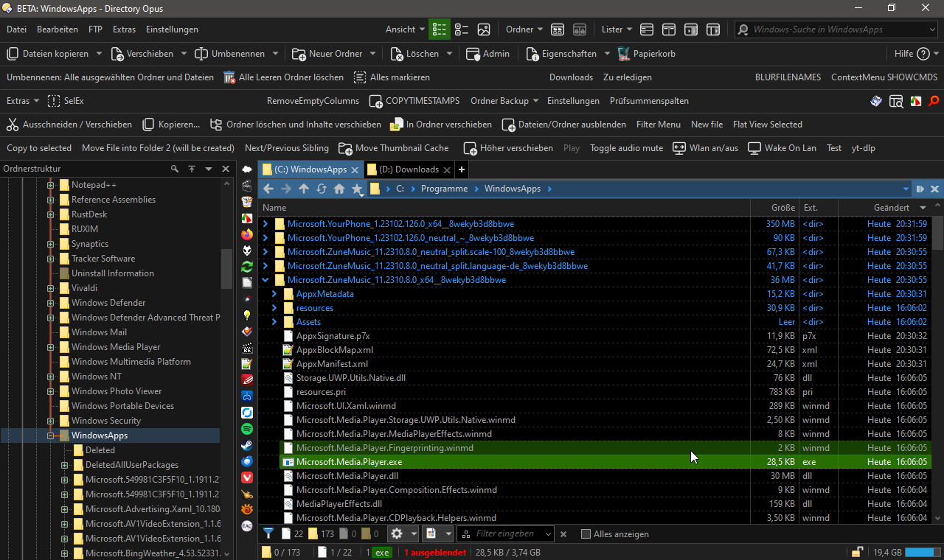Go up one folder with up arrow
The height and width of the screenshot is (560, 944).
point(304,189)
